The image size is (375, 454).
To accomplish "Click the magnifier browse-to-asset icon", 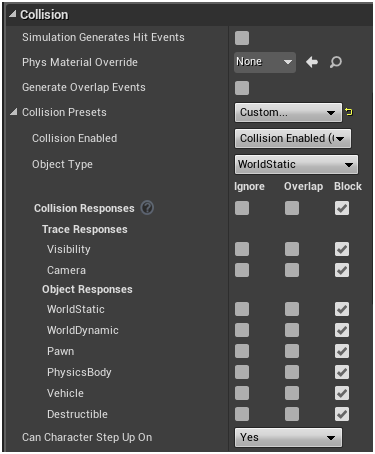I will tap(336, 62).
